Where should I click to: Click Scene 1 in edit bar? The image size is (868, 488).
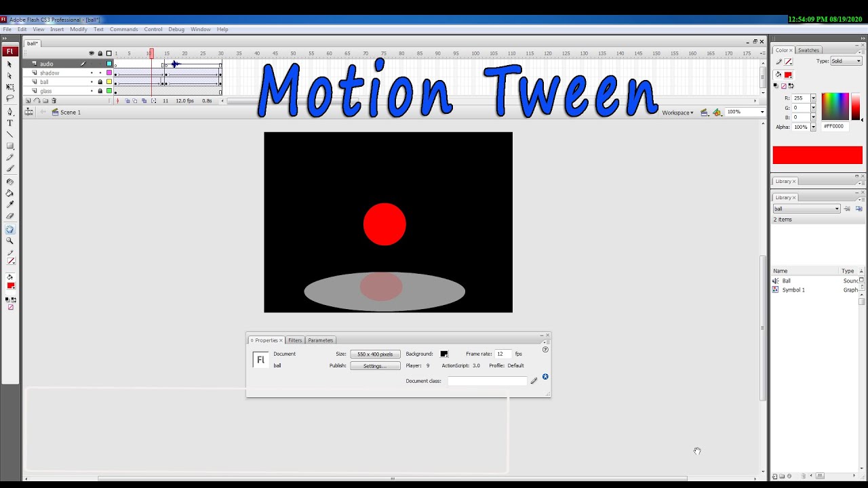(x=71, y=113)
